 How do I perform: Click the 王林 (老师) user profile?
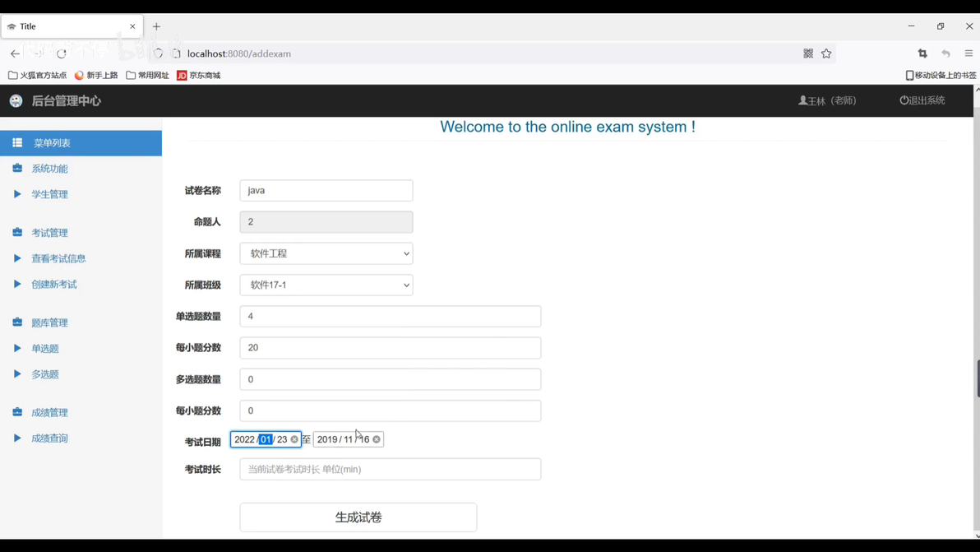[x=827, y=100]
